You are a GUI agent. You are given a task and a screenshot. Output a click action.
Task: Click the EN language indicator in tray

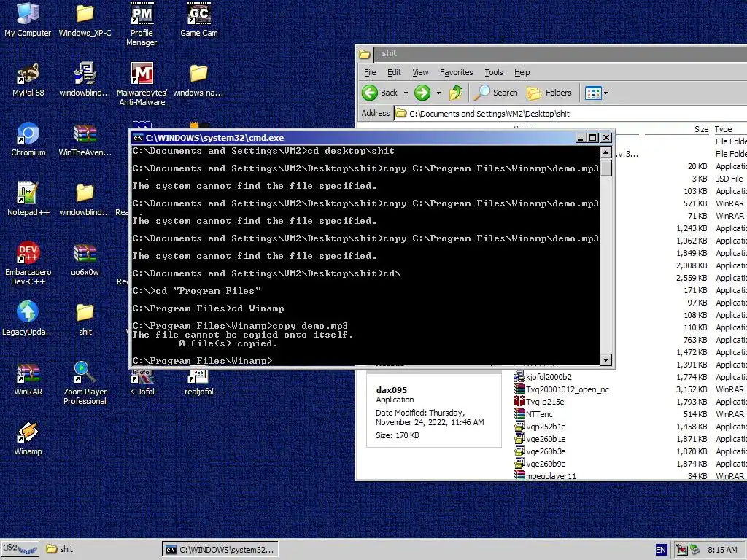[x=661, y=550]
